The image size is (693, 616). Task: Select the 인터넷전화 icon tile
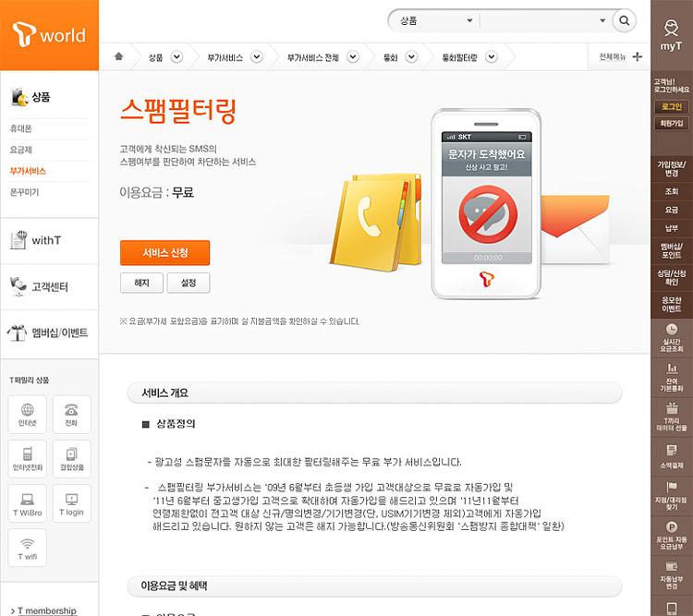coord(27,458)
